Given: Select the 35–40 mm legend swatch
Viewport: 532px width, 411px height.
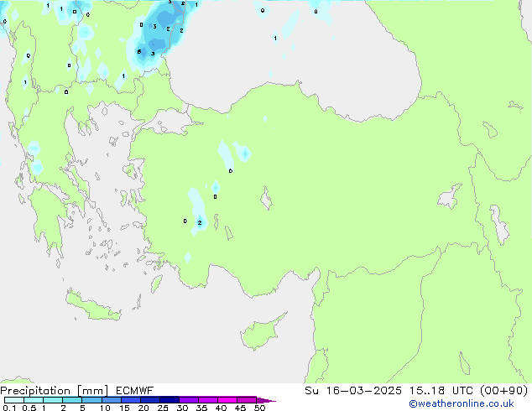Looking at the screenshot, I should [x=208, y=400].
